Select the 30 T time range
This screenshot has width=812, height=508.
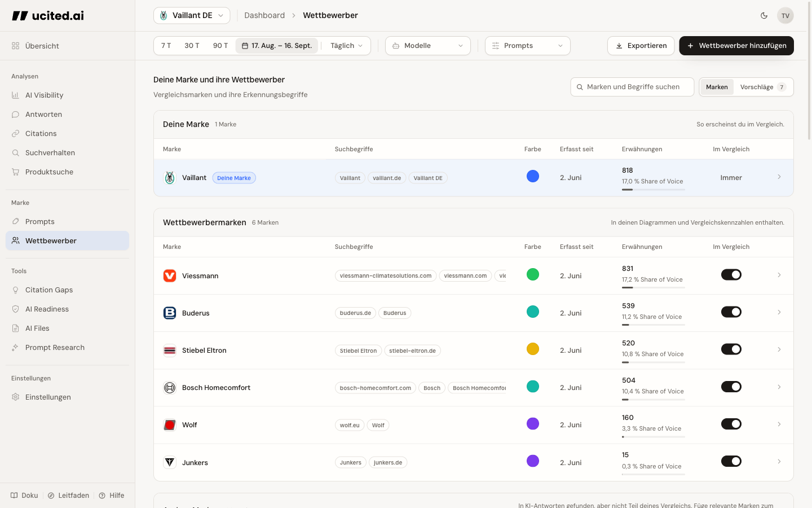pyautogui.click(x=192, y=46)
